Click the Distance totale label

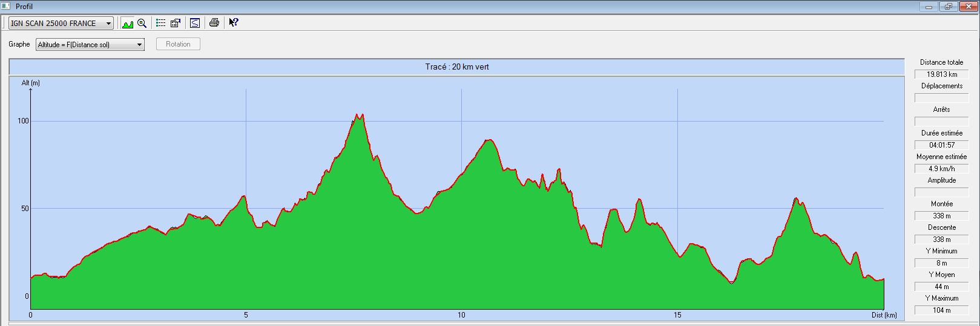coord(941,62)
